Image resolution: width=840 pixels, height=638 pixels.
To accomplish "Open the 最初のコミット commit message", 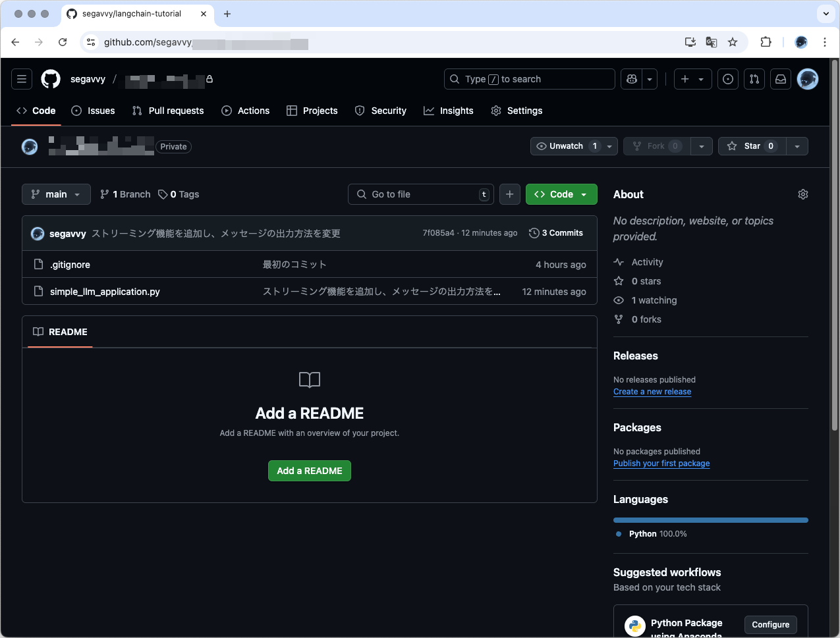I will [294, 265].
